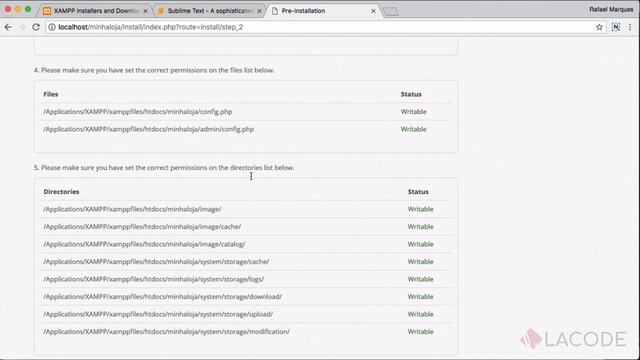Click Writable status for image/ directory
Viewport: 640px width, 360px height.
(x=420, y=209)
